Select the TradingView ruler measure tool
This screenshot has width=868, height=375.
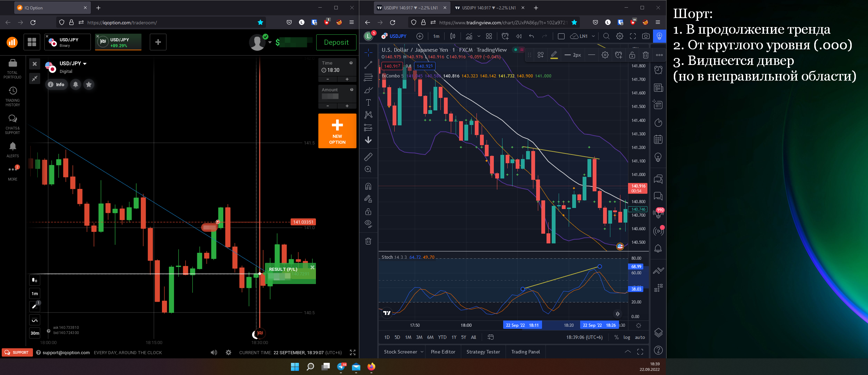point(368,157)
